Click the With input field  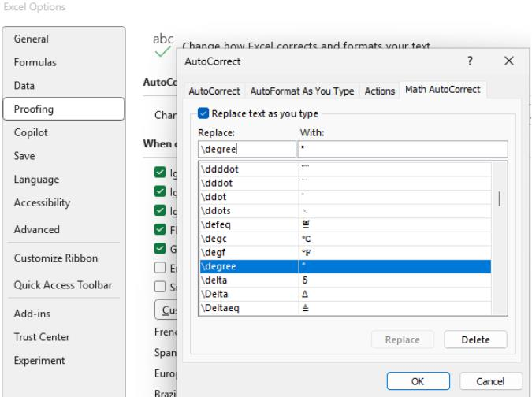tap(403, 149)
